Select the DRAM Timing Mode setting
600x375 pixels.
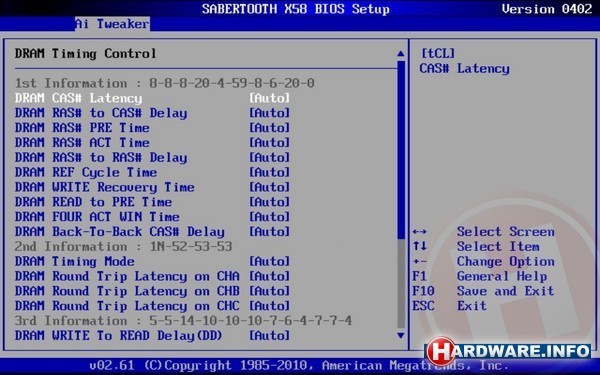(75, 261)
